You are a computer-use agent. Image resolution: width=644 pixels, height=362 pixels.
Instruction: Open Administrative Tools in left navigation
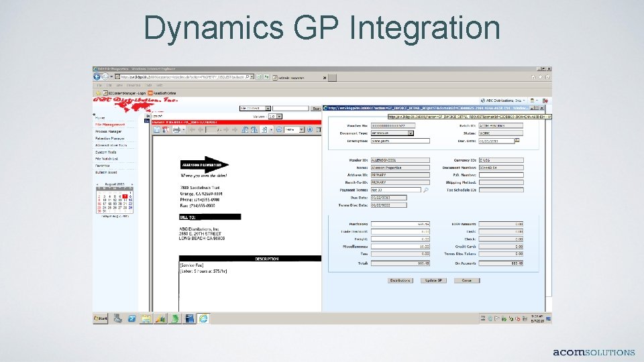click(x=111, y=145)
